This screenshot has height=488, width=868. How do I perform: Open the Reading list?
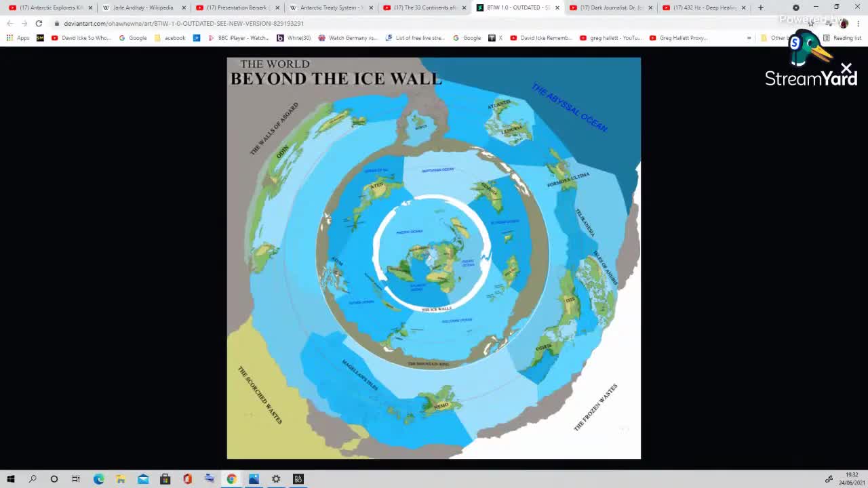click(x=842, y=38)
